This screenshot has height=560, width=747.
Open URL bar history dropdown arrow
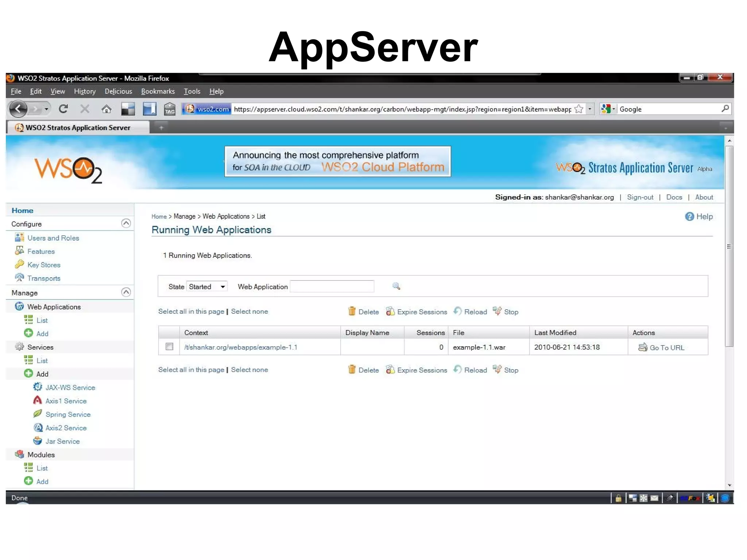coord(590,109)
